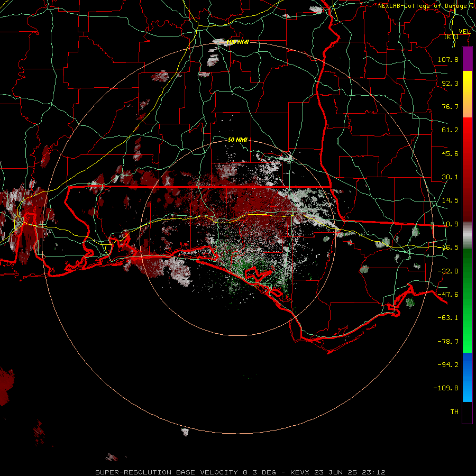
Task: Click the 76.7 legend value
Action: click(450, 106)
